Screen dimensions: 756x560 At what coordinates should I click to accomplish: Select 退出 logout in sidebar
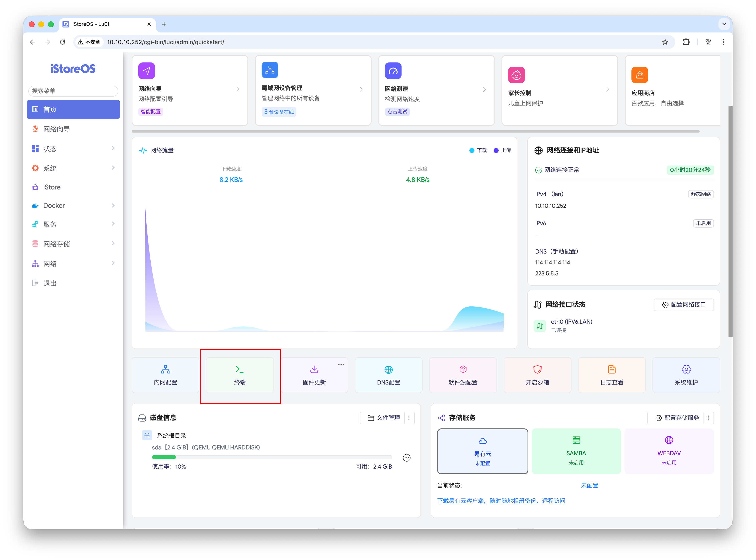50,283
